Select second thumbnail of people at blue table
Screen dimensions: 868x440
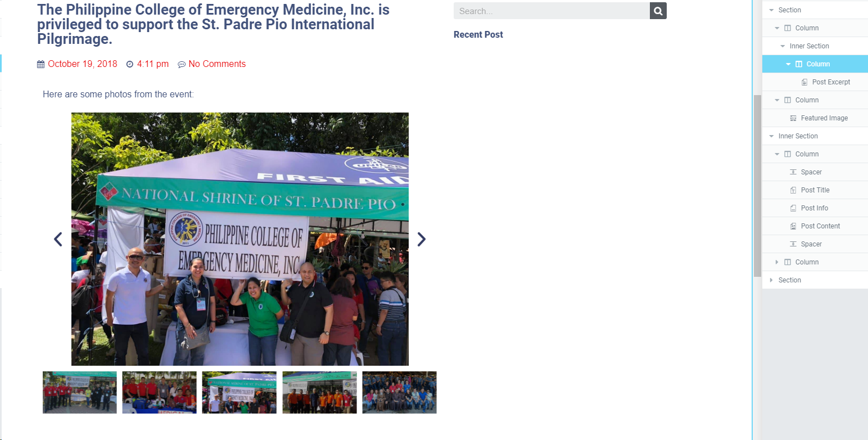point(160,392)
